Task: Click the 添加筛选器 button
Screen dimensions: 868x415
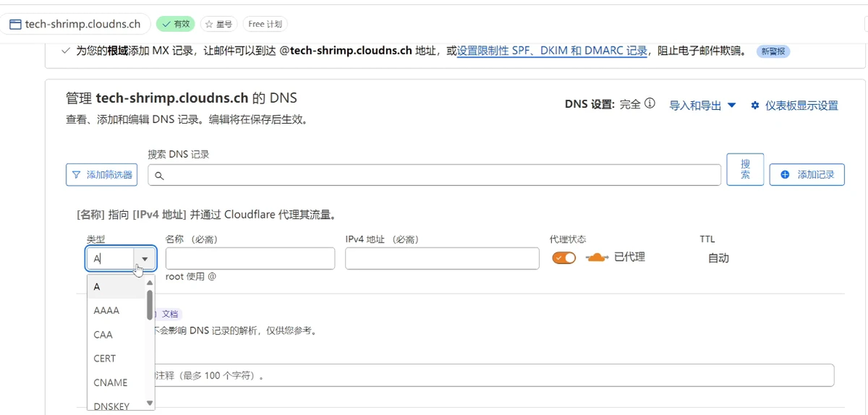Action: tap(102, 175)
